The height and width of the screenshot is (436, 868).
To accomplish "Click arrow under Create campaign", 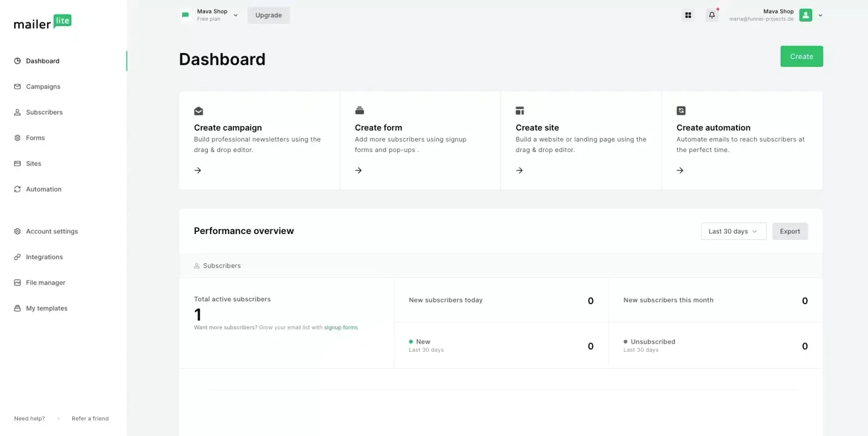I will pyautogui.click(x=198, y=170).
